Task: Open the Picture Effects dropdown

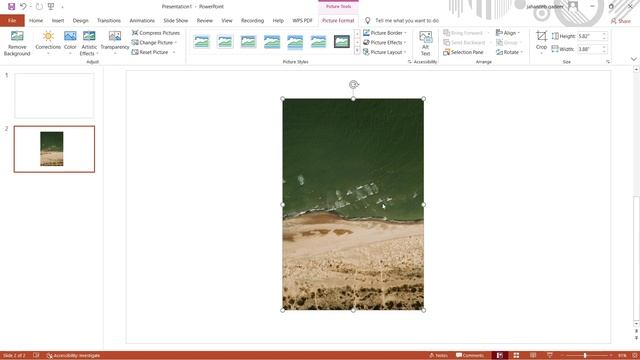Action: coord(385,42)
